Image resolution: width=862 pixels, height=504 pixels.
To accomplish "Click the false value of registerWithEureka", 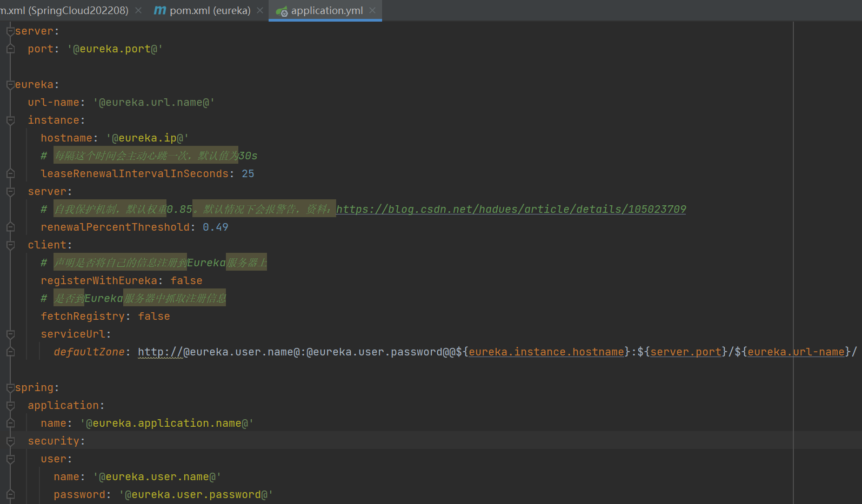I will tap(186, 280).
